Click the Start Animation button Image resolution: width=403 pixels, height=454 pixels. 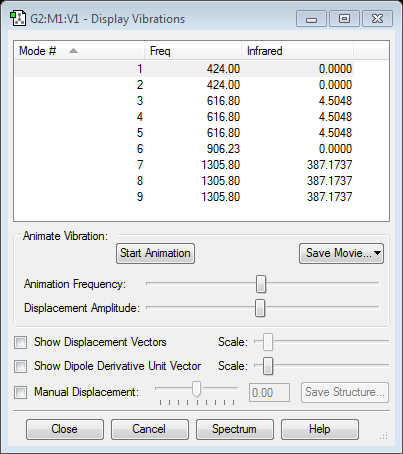(x=155, y=253)
